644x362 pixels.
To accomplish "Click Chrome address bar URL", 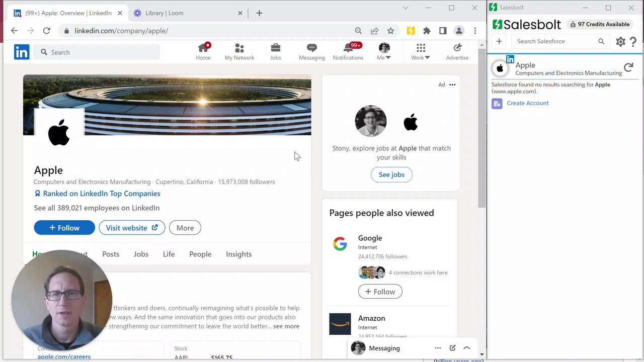I will tap(121, 31).
